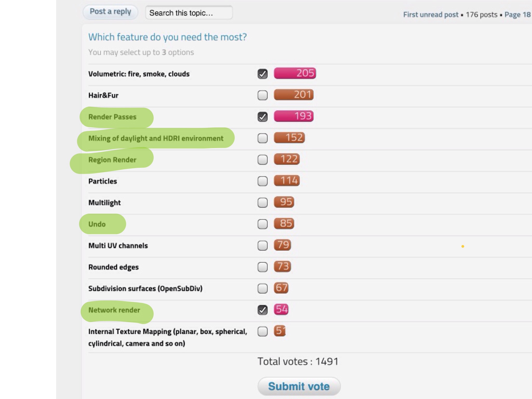Uncheck the Network render checkbox
The width and height of the screenshot is (532, 399).
tap(262, 310)
